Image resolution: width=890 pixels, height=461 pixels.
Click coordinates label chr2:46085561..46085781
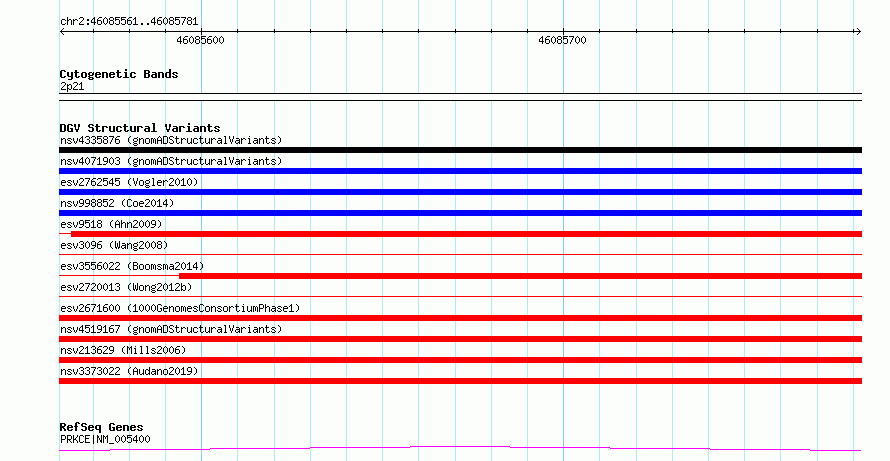(129, 22)
